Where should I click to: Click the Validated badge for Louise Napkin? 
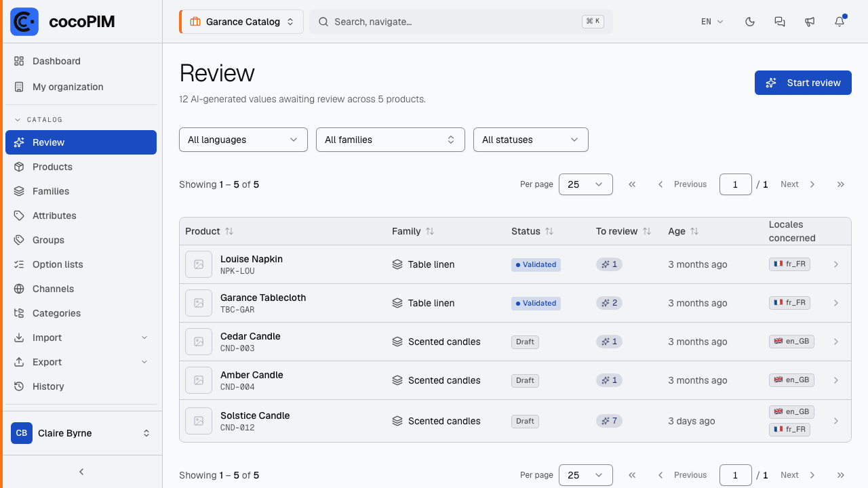[x=536, y=264]
